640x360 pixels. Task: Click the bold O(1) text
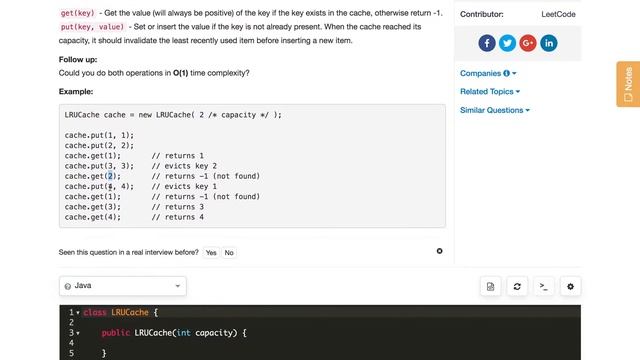click(x=180, y=73)
